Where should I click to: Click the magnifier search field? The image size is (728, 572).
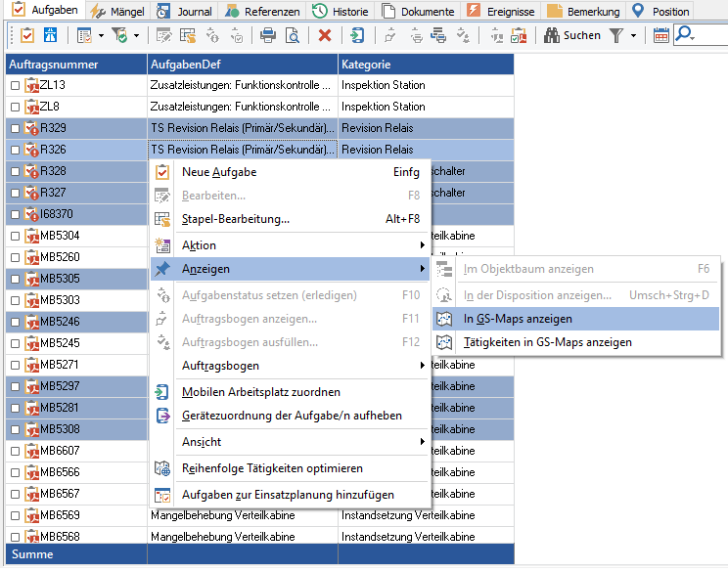[701, 35]
